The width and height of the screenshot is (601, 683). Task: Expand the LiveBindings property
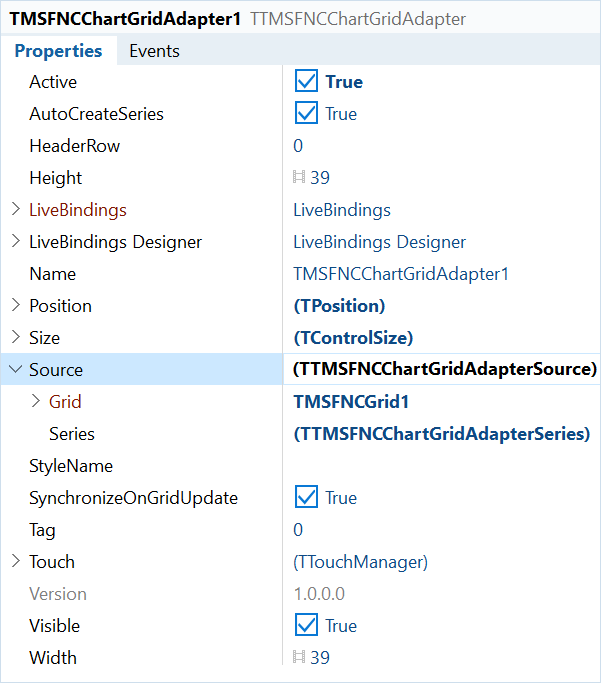click(16, 209)
